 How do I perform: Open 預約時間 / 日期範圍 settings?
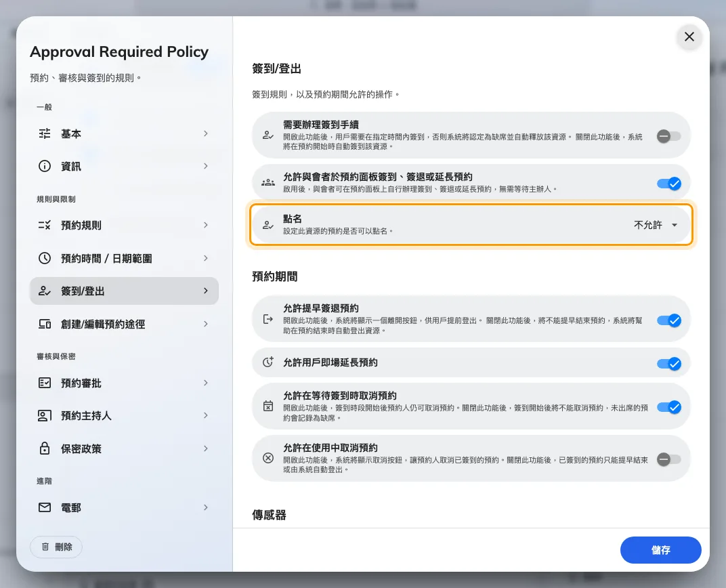[x=124, y=258]
